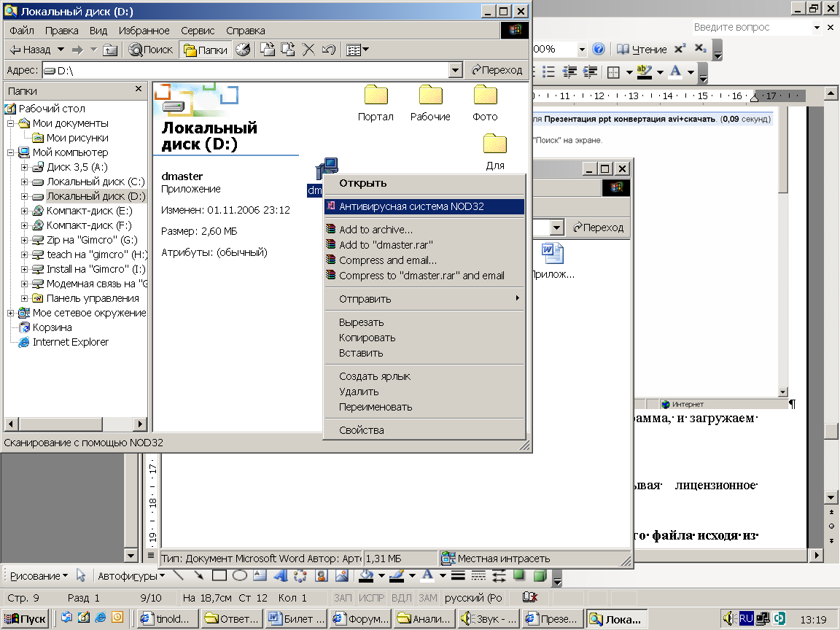Toggle the Папки folders pane
840x630 pixels.
pyautogui.click(x=206, y=50)
